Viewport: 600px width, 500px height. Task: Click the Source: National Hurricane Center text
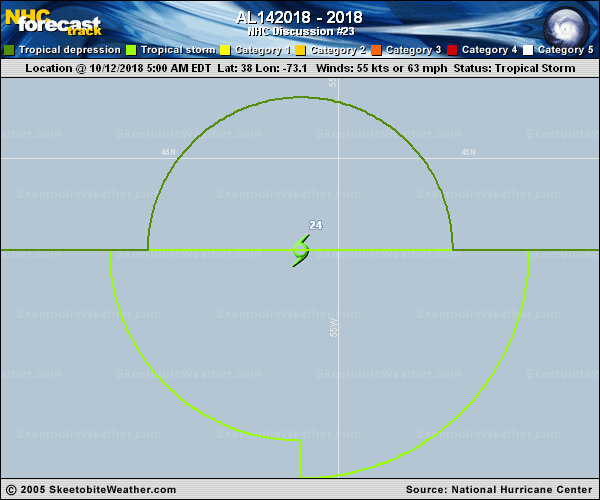(499, 489)
